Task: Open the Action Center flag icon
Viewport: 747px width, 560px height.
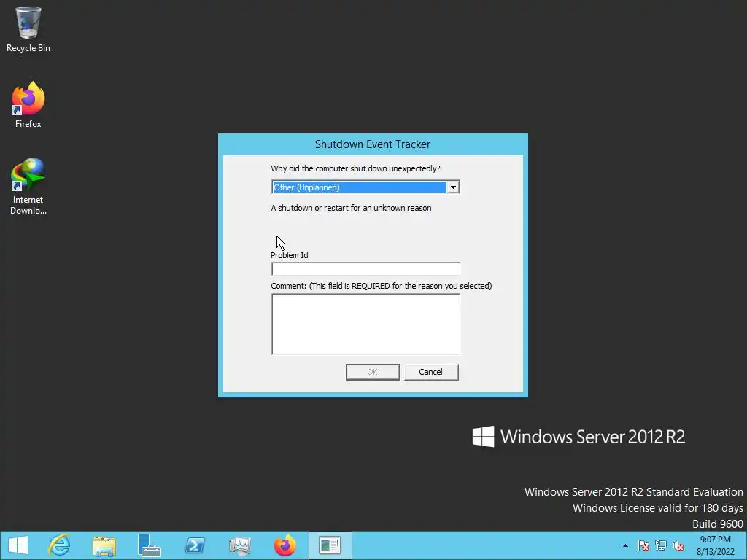Action: coord(643,545)
